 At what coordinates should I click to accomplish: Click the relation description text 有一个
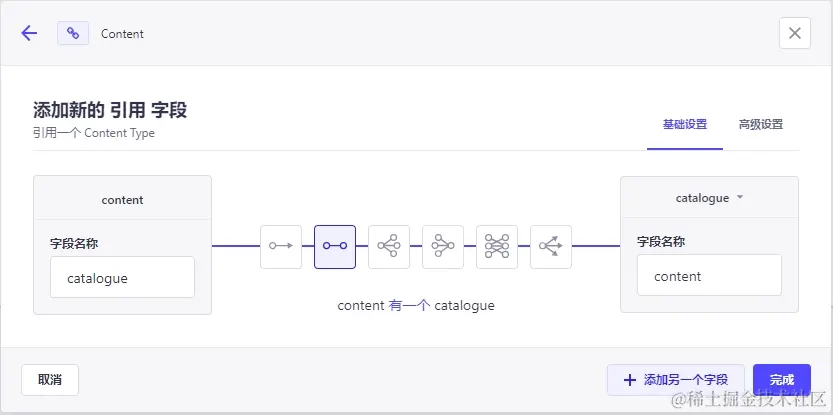[x=409, y=306]
